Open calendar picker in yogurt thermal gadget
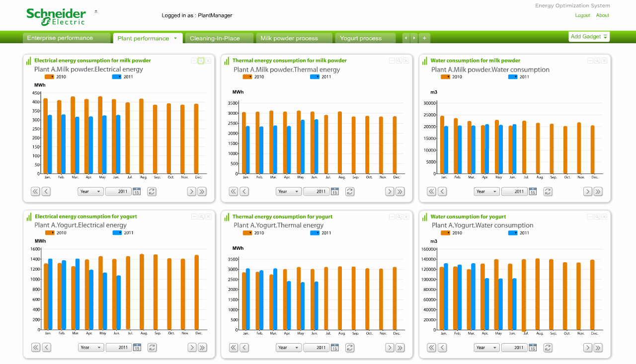 click(x=335, y=347)
